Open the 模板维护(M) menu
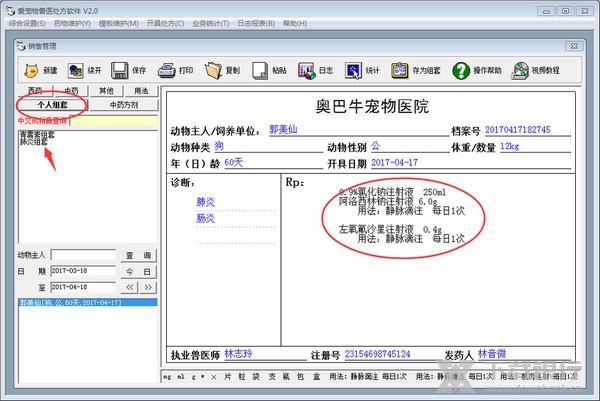The height and width of the screenshot is (401, 600). [x=119, y=23]
